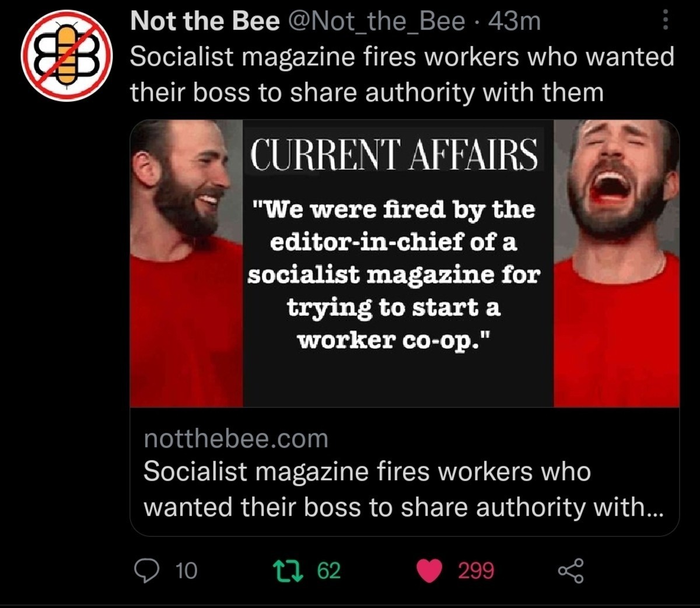Click the like count 299
700x608 pixels.
pos(476,571)
